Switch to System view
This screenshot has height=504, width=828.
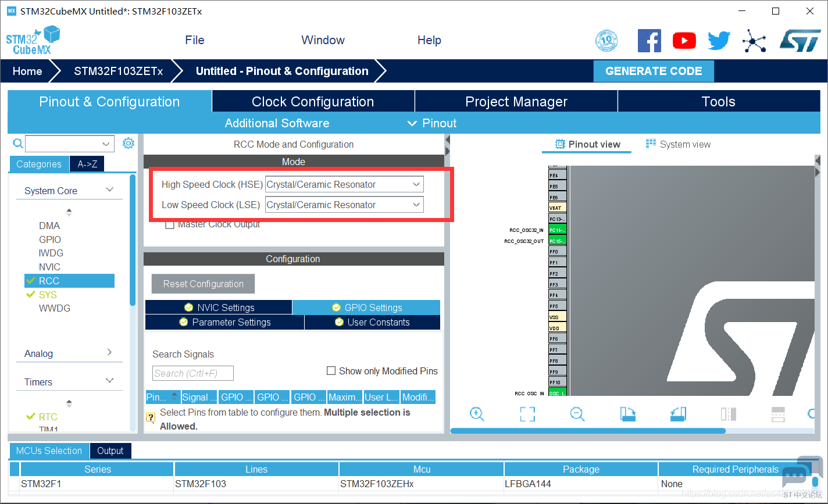(678, 144)
